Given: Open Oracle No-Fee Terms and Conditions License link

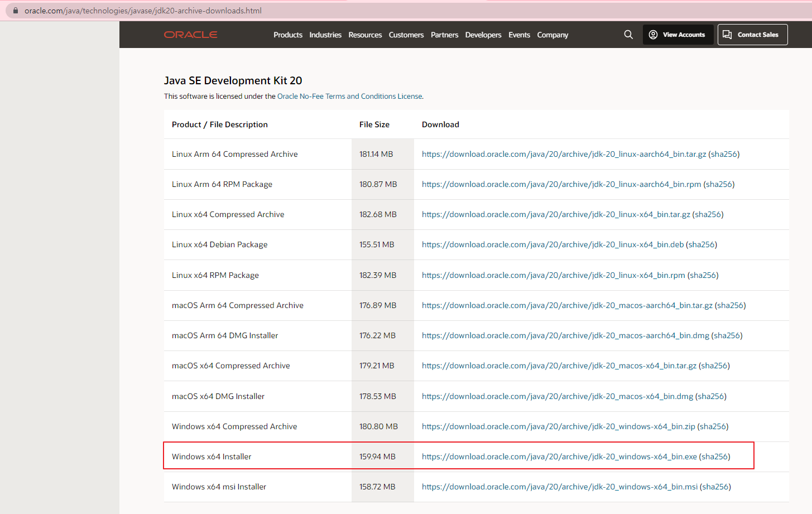Looking at the screenshot, I should [350, 96].
